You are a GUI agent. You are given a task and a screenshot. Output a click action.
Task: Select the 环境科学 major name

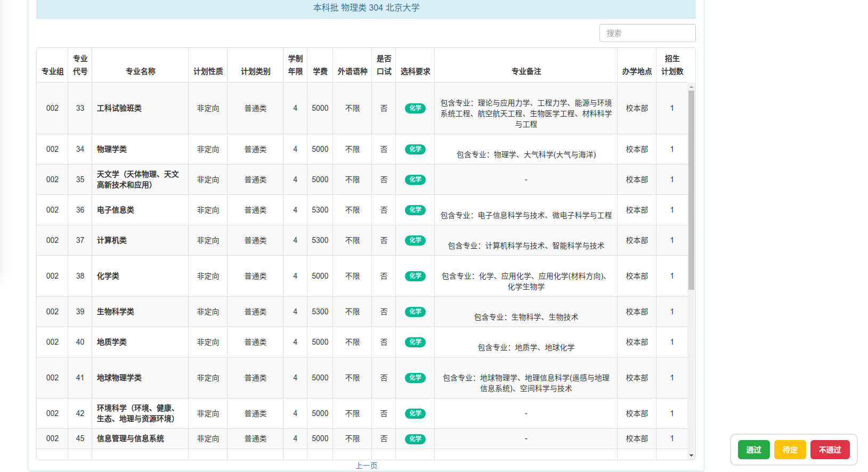(x=136, y=413)
